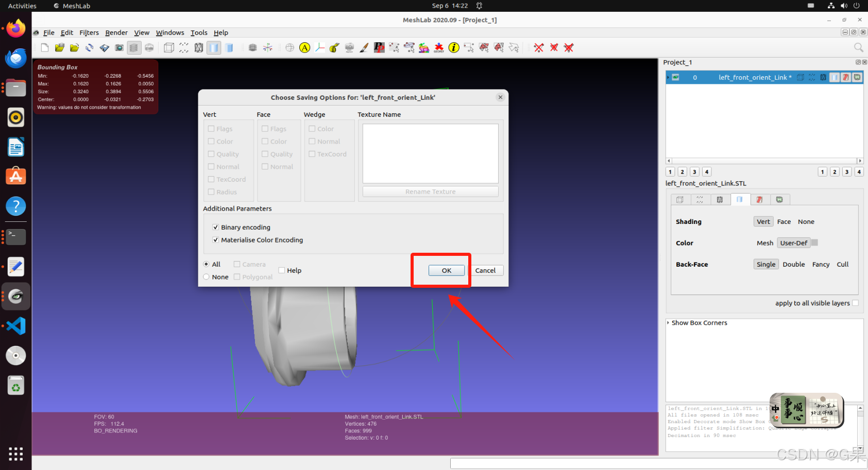Select the PP PickPoints tool icon
Viewport: 868px width, 470px height.
point(379,48)
